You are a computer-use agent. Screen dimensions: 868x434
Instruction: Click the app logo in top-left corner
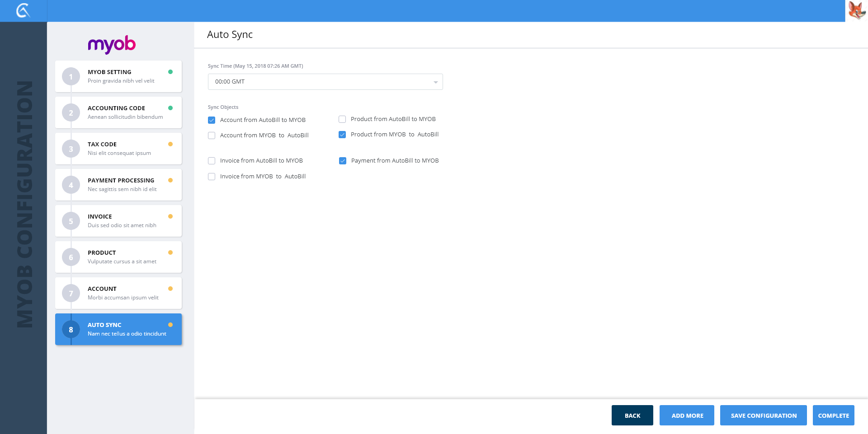tap(23, 10)
